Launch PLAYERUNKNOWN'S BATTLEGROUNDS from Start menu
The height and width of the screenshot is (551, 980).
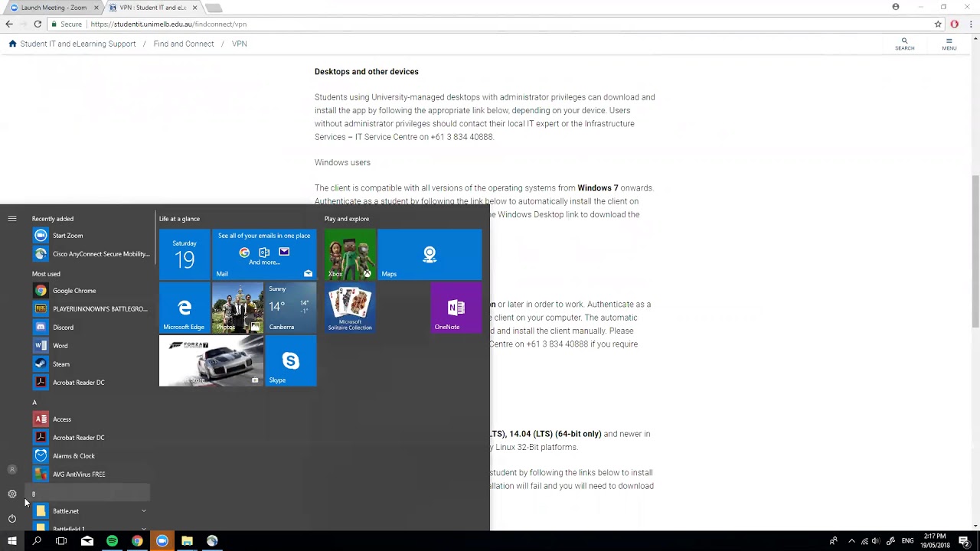point(90,309)
